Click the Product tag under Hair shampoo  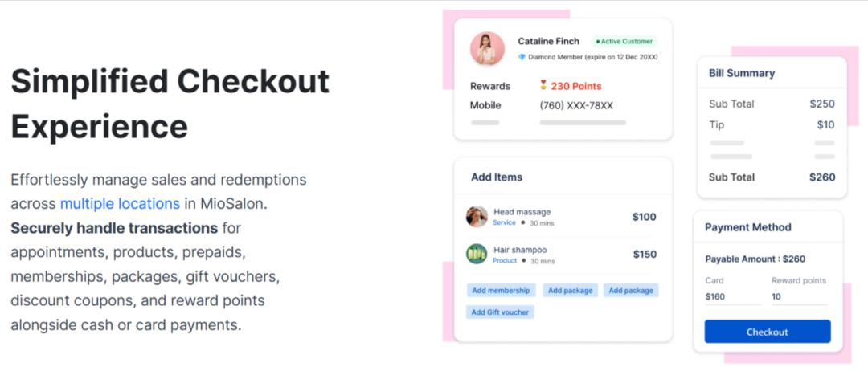(505, 261)
